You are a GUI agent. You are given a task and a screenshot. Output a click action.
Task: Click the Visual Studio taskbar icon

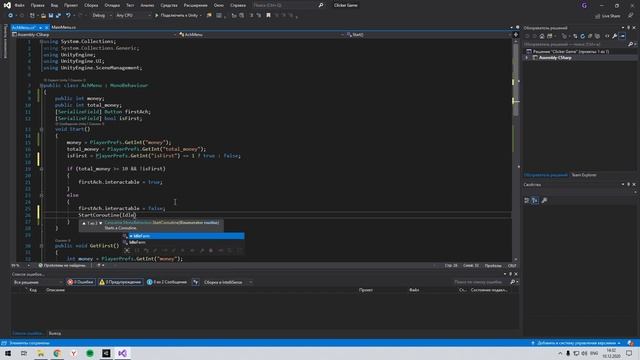point(122,353)
